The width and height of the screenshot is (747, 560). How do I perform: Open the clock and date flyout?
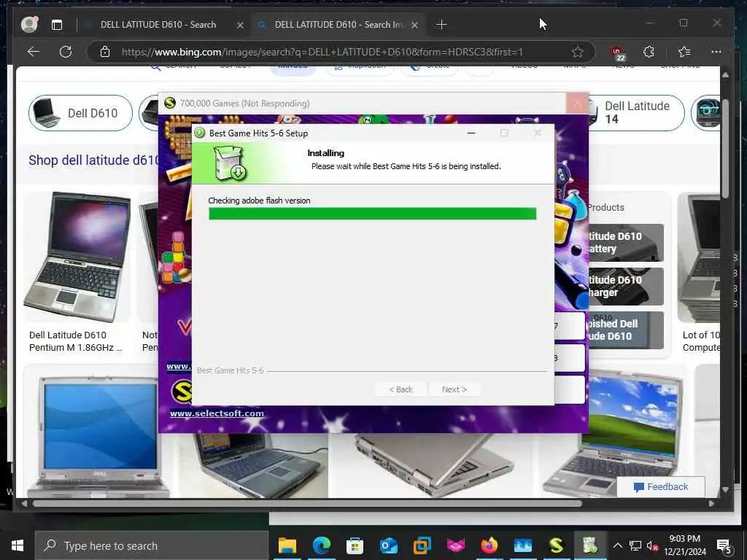point(685,545)
